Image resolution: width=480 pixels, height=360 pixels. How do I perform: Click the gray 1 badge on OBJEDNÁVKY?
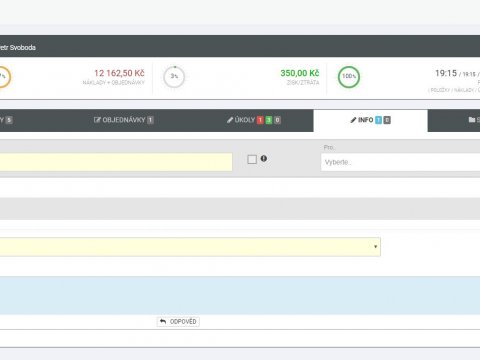tap(150, 120)
